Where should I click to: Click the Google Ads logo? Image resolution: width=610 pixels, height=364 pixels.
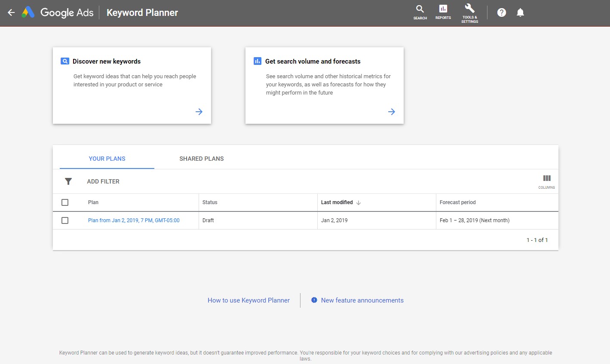pos(58,12)
